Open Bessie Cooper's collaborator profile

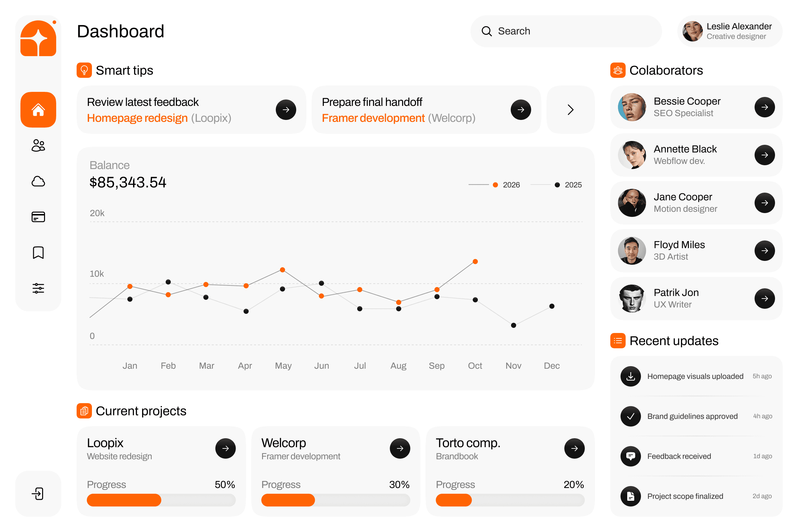click(764, 107)
